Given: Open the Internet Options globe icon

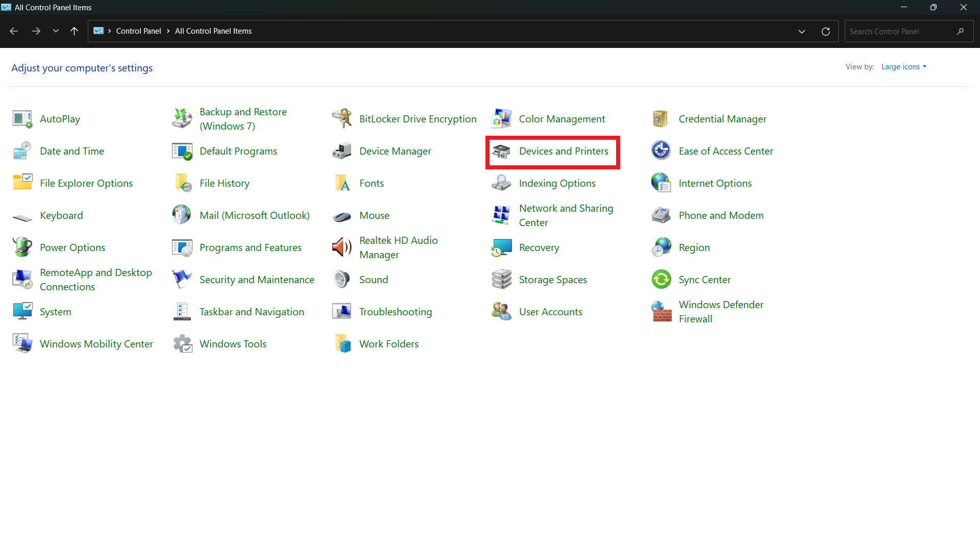Looking at the screenshot, I should click(661, 183).
